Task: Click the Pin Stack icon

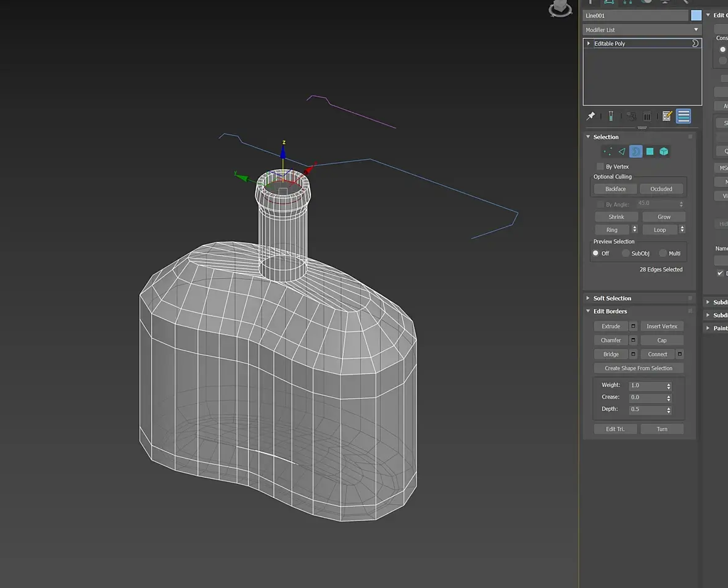Action: [x=590, y=116]
